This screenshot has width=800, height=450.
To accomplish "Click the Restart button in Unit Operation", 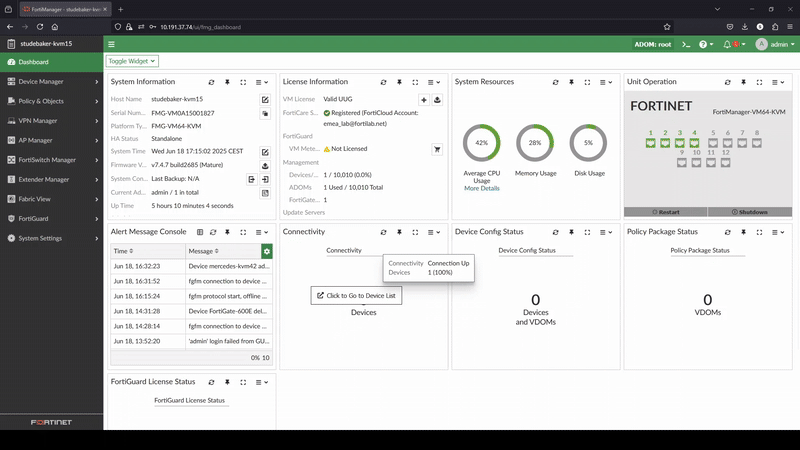I will (x=666, y=212).
